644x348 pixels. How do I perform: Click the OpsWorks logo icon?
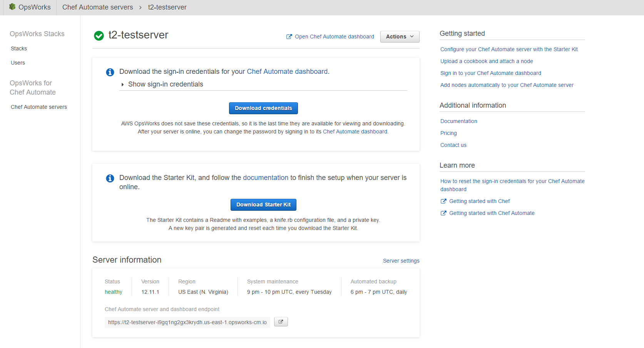[x=12, y=7]
